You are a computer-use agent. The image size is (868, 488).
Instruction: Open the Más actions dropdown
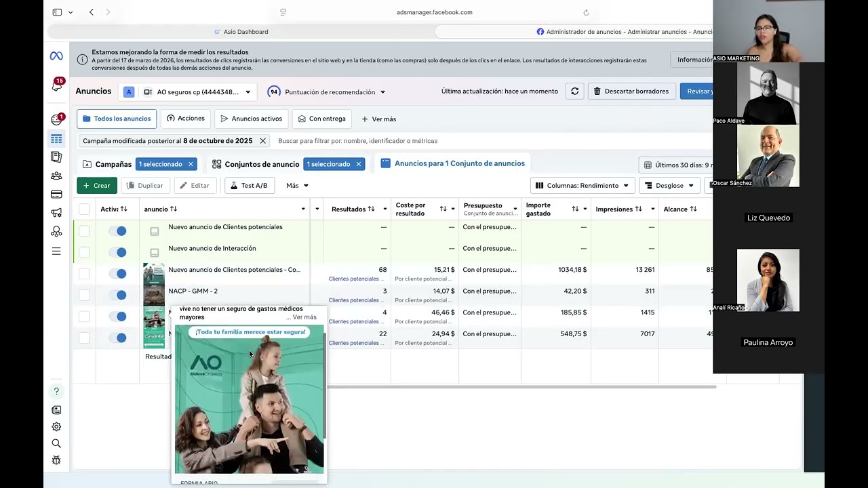(297, 186)
